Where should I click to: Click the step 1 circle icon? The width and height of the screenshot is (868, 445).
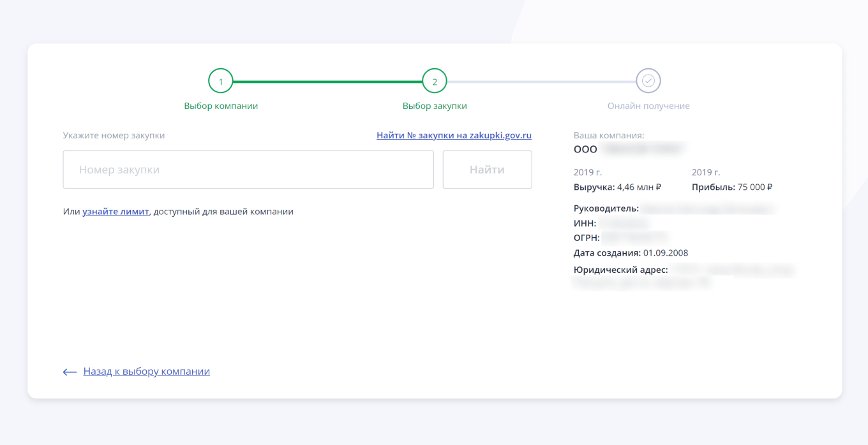tap(221, 82)
